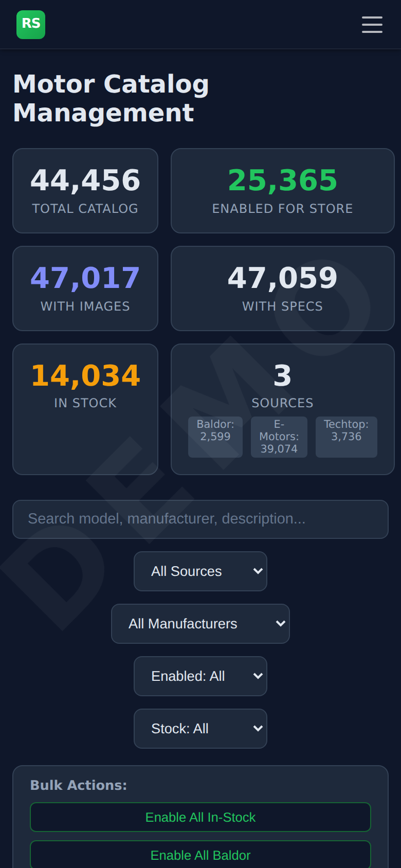Click the With Images 47,017 card

pyautogui.click(x=85, y=288)
